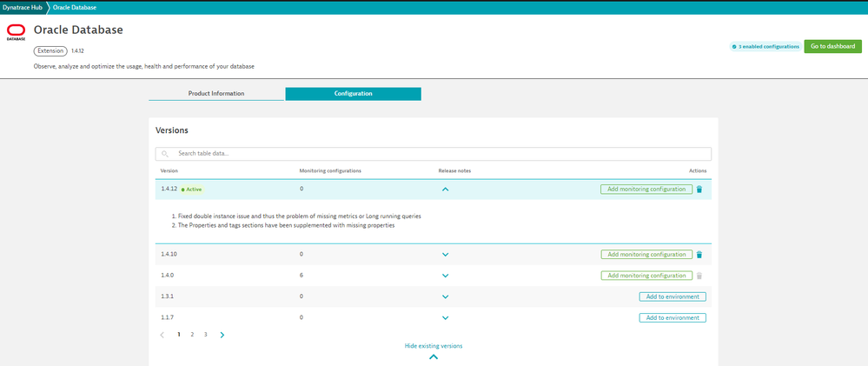Click the trash icon for version 1.4.0
Screen dimensions: 868x366
pyautogui.click(x=699, y=276)
